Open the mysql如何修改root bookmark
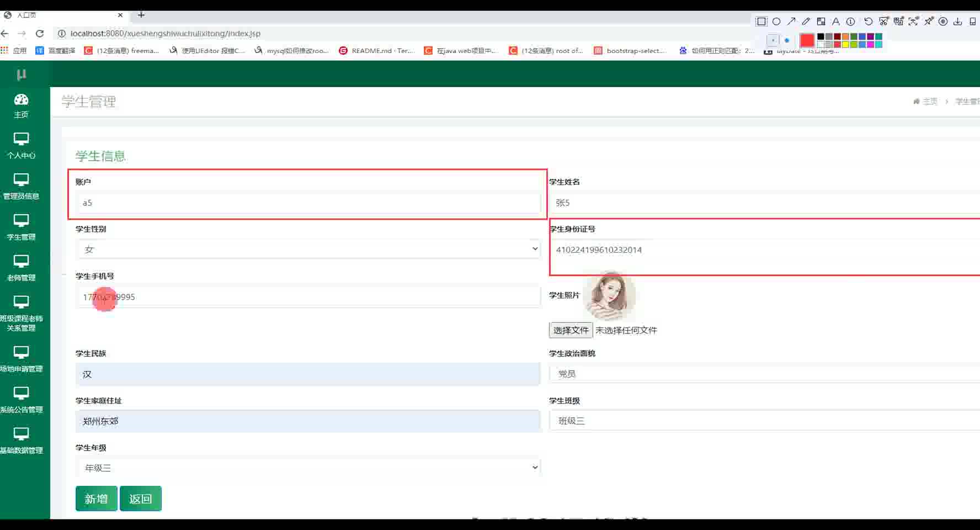980x530 pixels. pos(292,50)
